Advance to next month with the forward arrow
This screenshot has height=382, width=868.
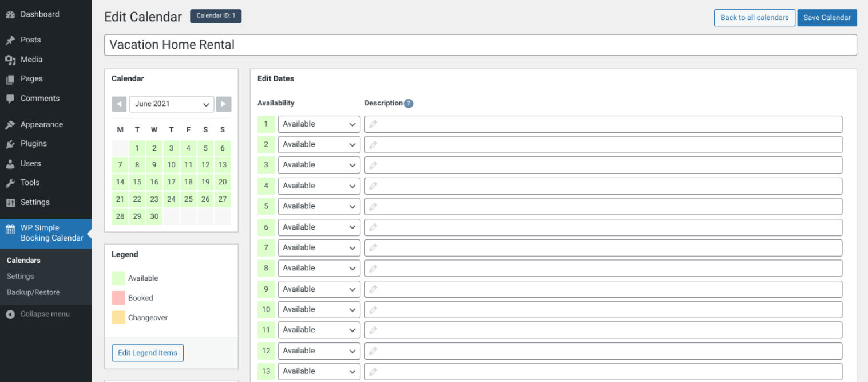pos(224,104)
